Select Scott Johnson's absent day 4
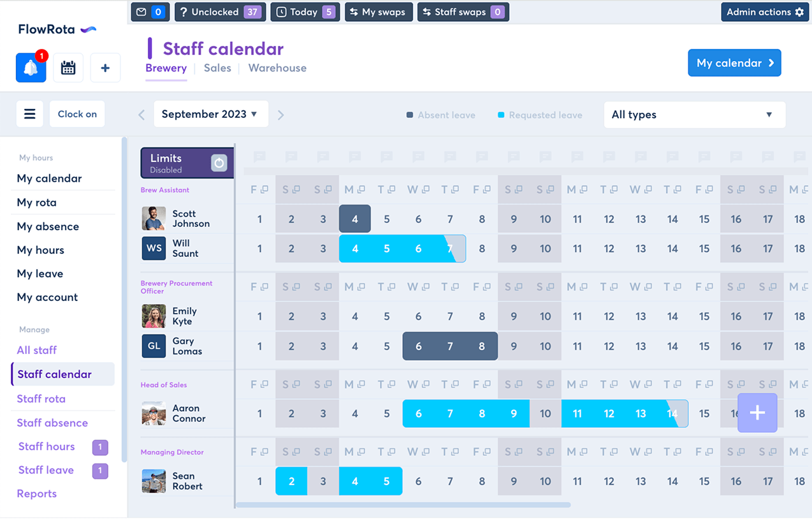The width and height of the screenshot is (812, 519). [x=355, y=219]
